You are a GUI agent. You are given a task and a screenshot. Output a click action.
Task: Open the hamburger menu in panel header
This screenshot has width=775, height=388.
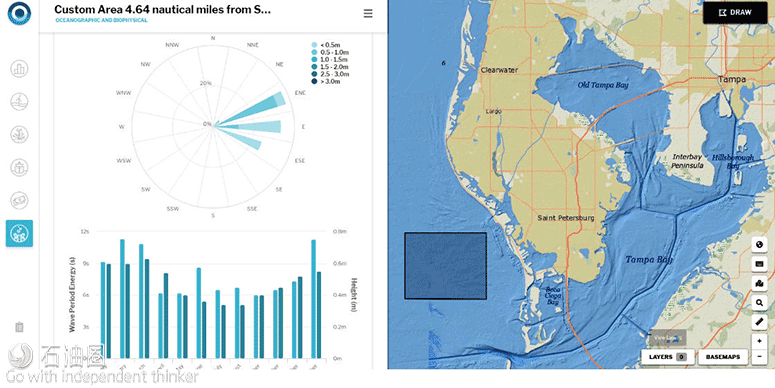[x=368, y=14]
